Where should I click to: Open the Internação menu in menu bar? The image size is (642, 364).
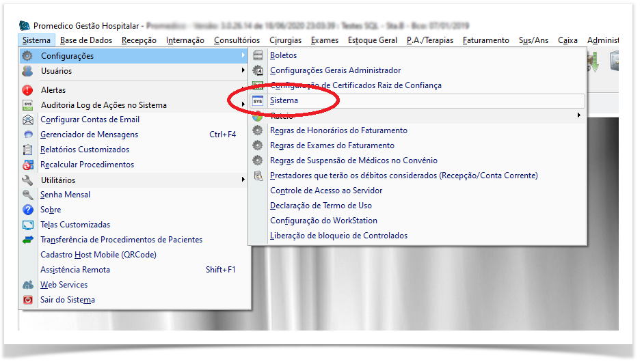coord(185,40)
